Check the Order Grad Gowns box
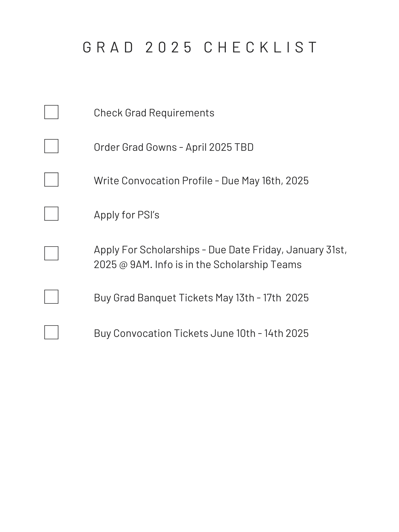Image resolution: width=399 pixels, height=532 pixels. click(x=51, y=146)
